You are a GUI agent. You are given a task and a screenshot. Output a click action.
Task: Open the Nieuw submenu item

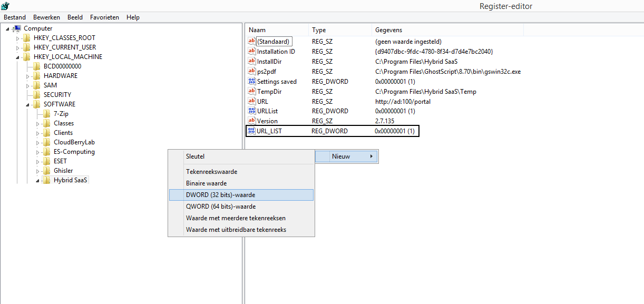tap(346, 156)
